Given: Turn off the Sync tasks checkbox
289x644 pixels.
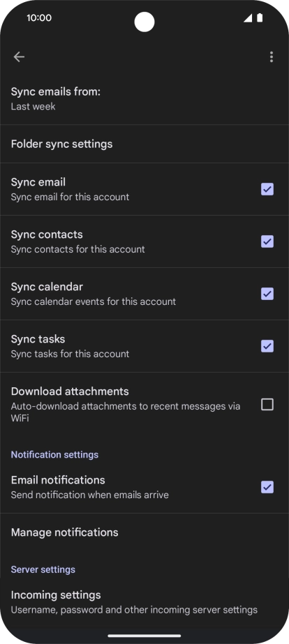Looking at the screenshot, I should coord(267,346).
